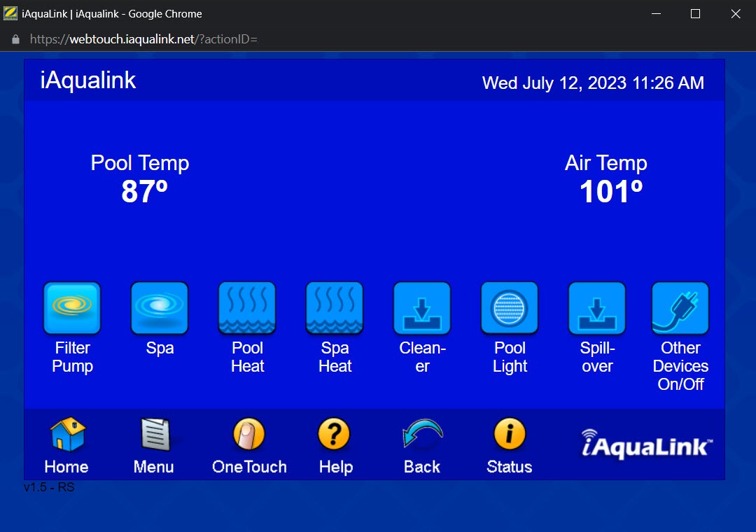Viewport: 756px width, 532px height.
Task: Toggle the Cleaner device icon
Action: (x=422, y=308)
